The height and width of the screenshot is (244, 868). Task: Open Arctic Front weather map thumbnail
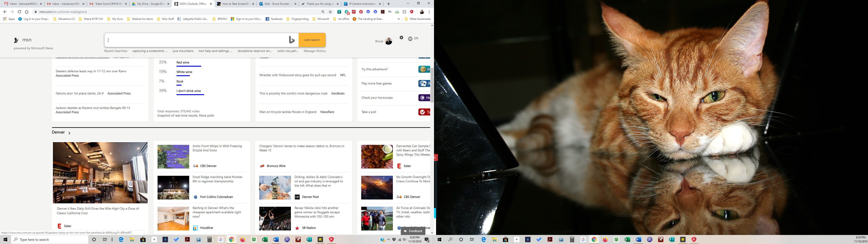[x=173, y=157]
